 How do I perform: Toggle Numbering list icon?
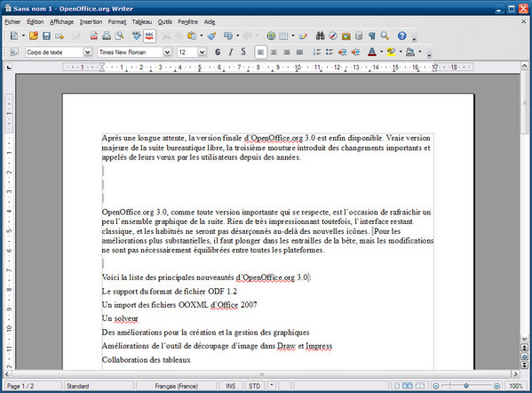click(x=316, y=52)
